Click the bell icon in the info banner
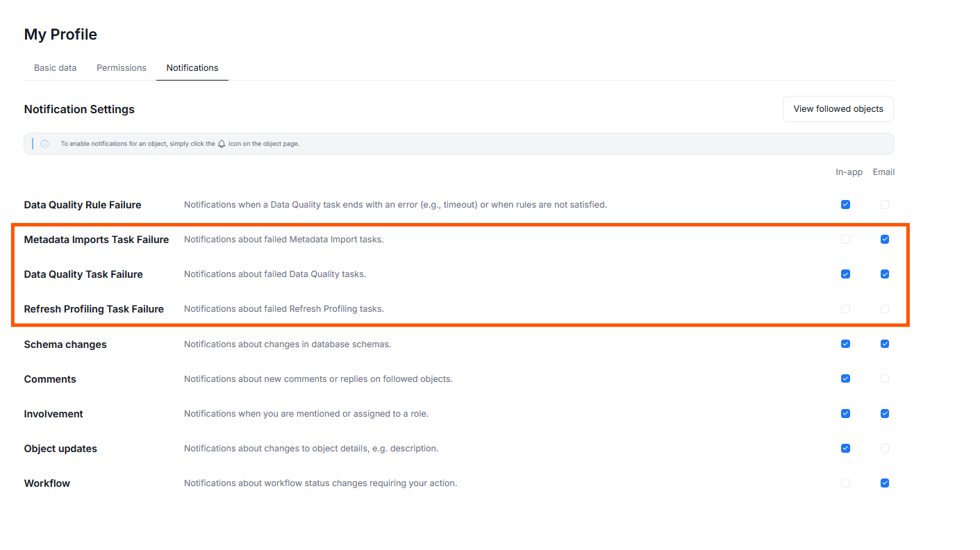This screenshot has height=550, width=980. coord(222,144)
